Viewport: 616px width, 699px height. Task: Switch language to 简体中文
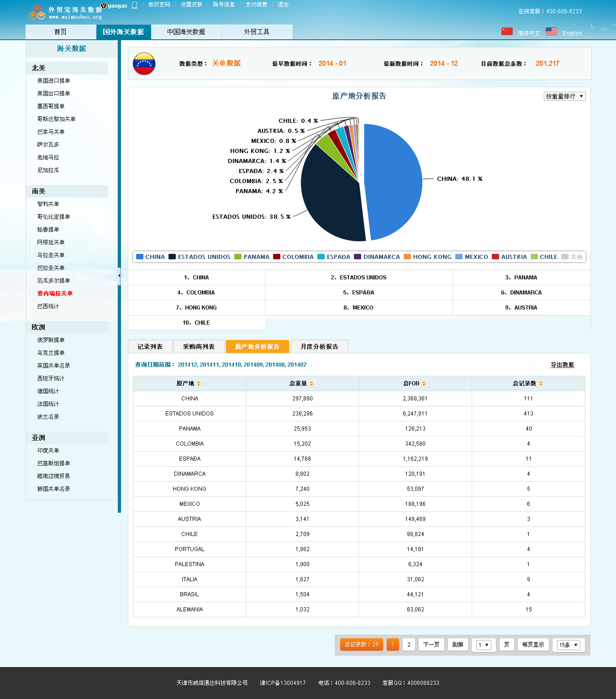(529, 33)
